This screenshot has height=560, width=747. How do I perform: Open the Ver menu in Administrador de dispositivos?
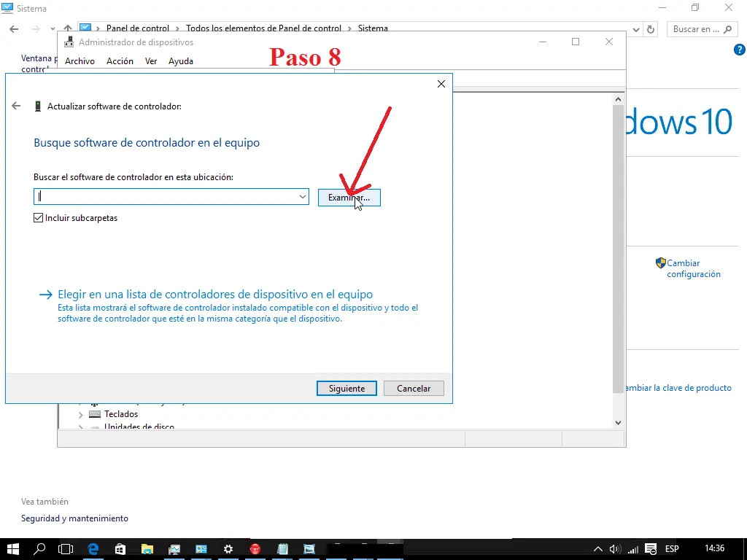coord(151,61)
